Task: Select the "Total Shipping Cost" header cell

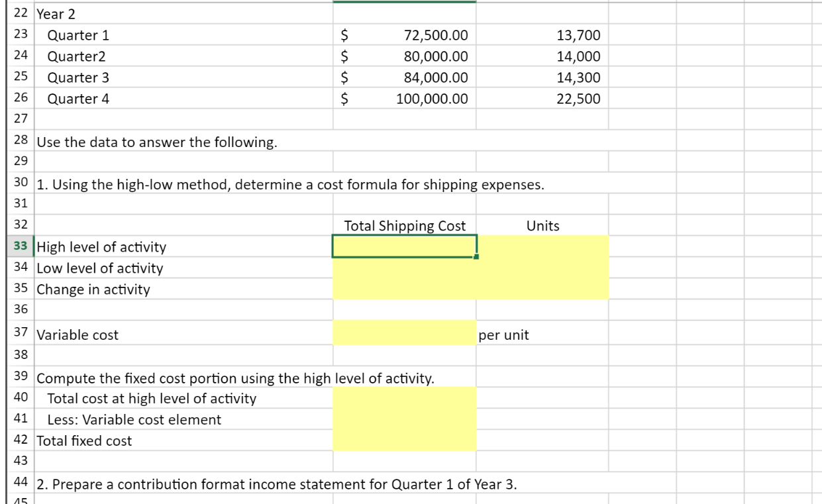Action: click(x=404, y=225)
